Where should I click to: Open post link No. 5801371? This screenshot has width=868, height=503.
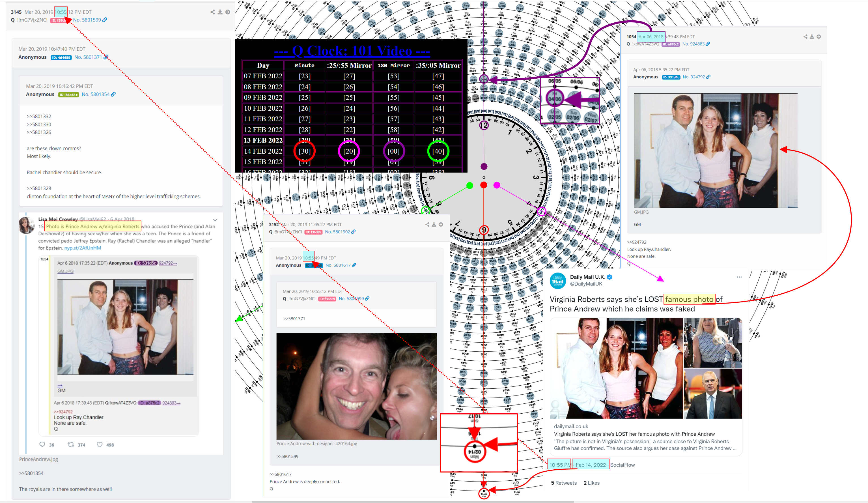(88, 57)
